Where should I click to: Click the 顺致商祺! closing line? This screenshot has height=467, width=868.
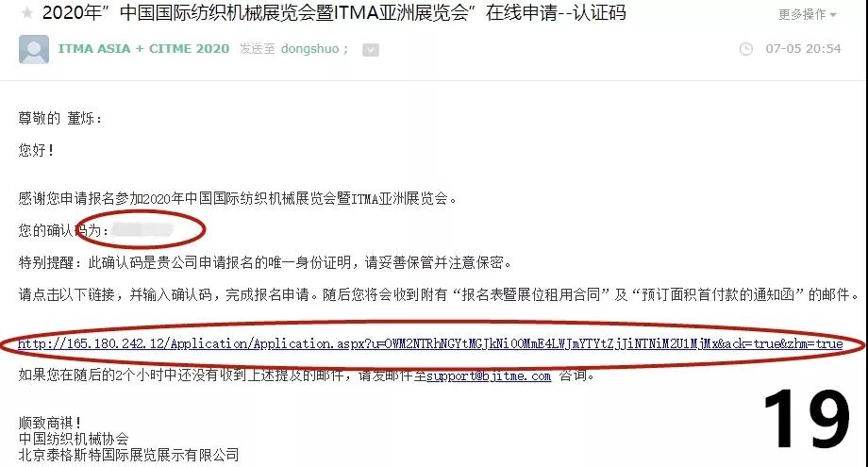coord(50,424)
